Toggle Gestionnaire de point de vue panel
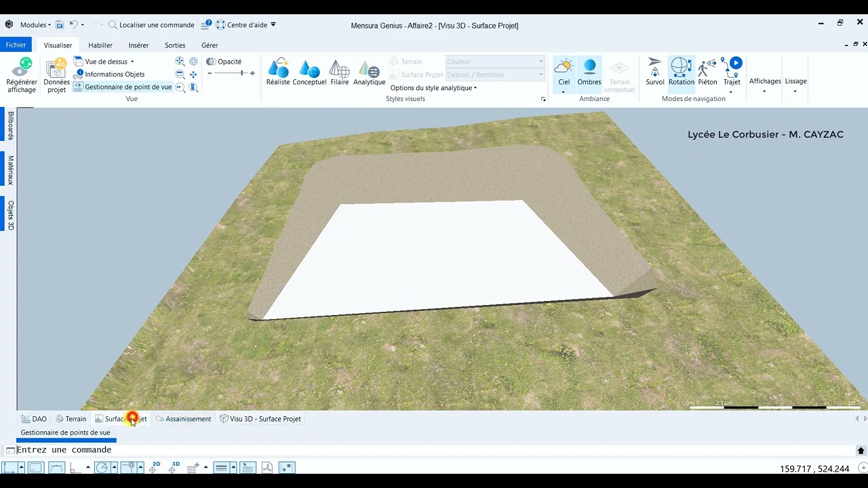868x488 pixels. tap(123, 87)
